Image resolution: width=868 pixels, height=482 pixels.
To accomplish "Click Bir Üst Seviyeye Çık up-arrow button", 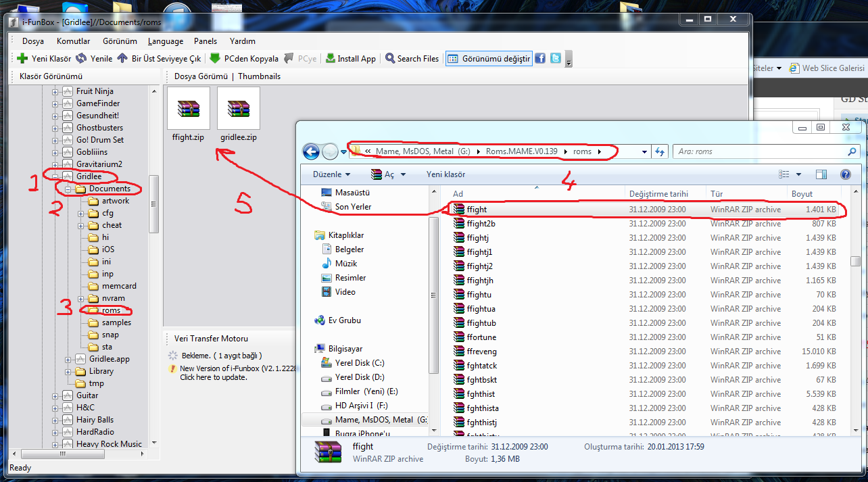I will (159, 59).
